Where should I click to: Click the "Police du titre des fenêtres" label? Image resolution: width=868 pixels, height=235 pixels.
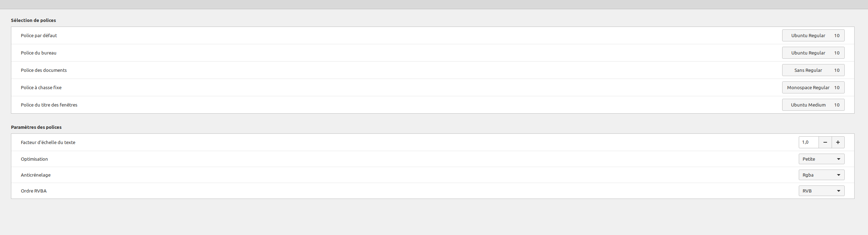tap(49, 105)
